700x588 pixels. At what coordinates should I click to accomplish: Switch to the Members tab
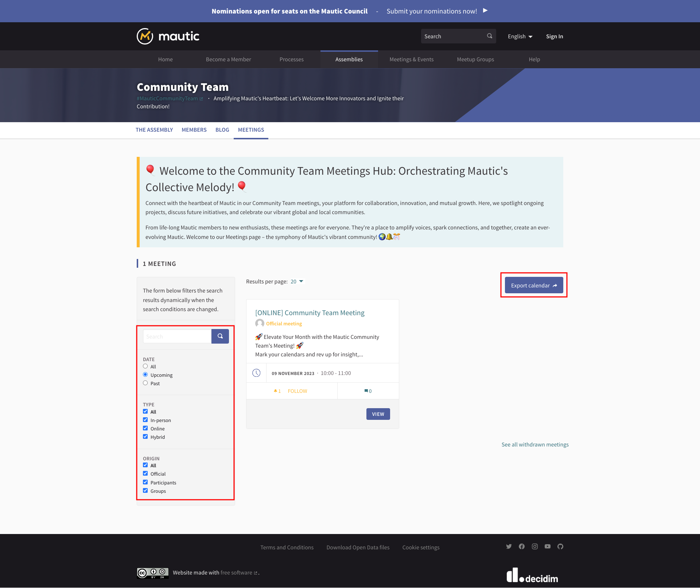[x=194, y=130]
